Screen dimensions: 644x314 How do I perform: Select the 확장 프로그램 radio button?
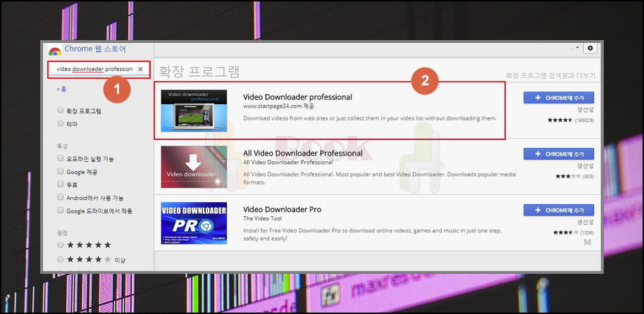coord(61,111)
